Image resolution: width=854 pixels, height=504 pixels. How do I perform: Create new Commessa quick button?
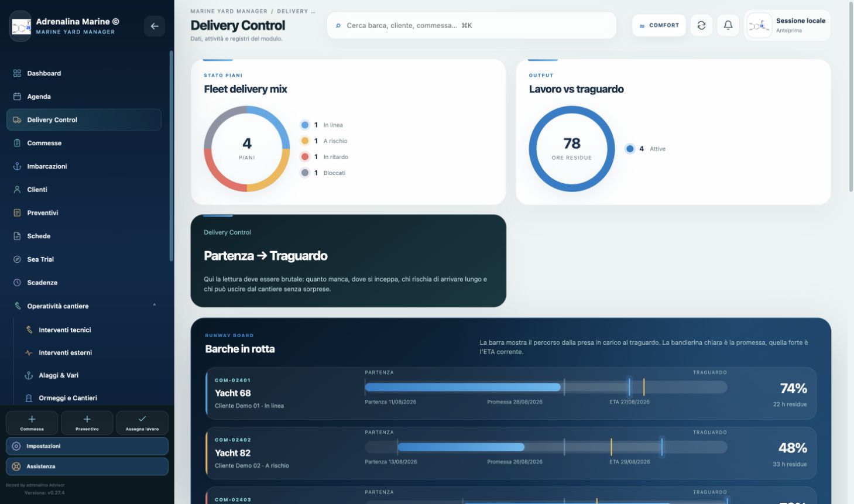pos(32,423)
